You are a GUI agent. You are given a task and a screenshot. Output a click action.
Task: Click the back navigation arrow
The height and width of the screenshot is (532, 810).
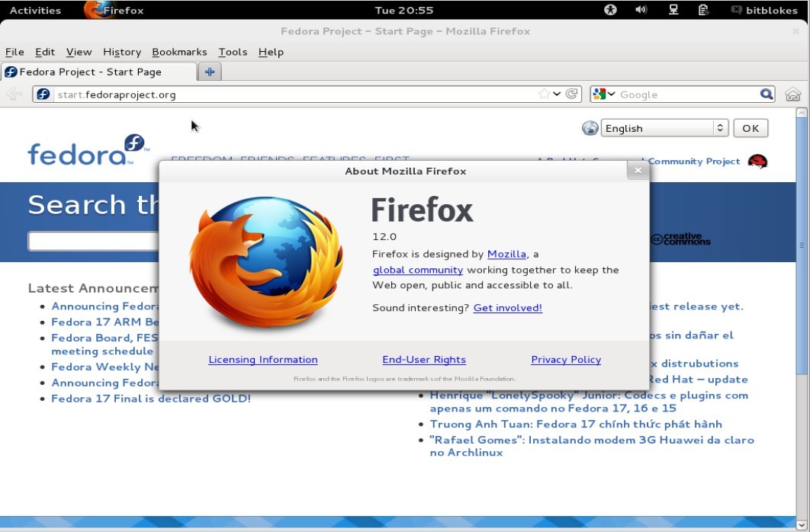[x=14, y=94]
